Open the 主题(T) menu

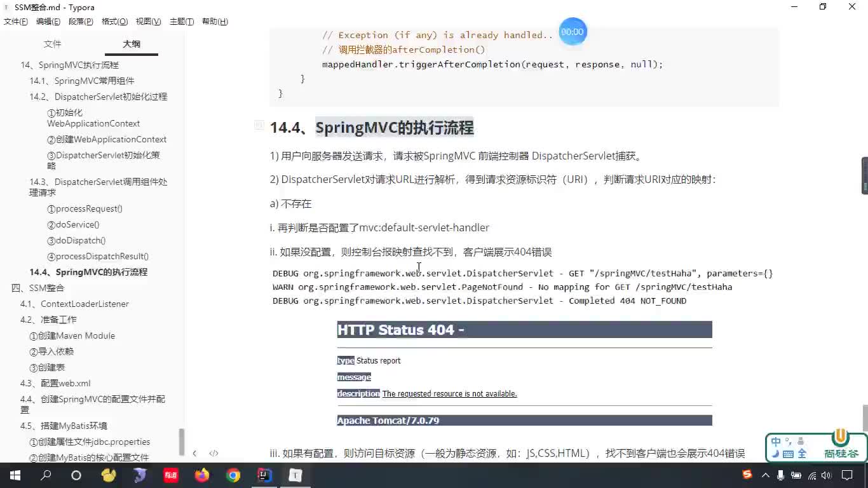(x=182, y=22)
